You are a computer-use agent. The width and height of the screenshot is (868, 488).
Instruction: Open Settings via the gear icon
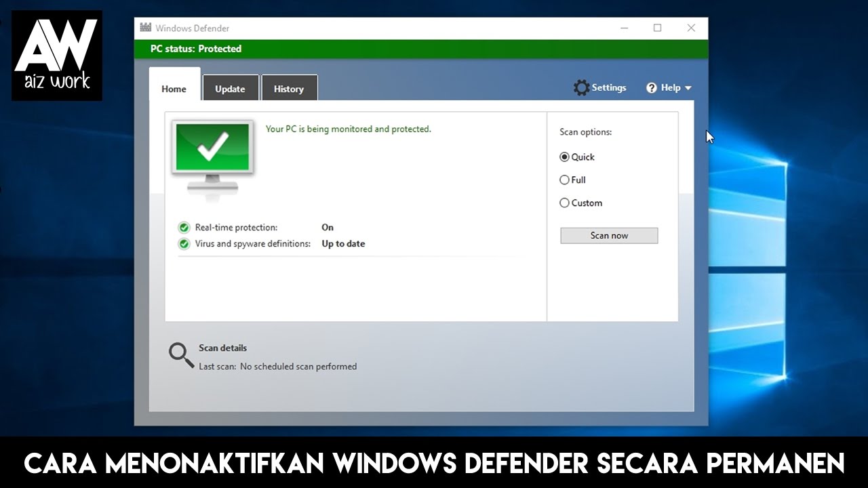click(x=581, y=88)
